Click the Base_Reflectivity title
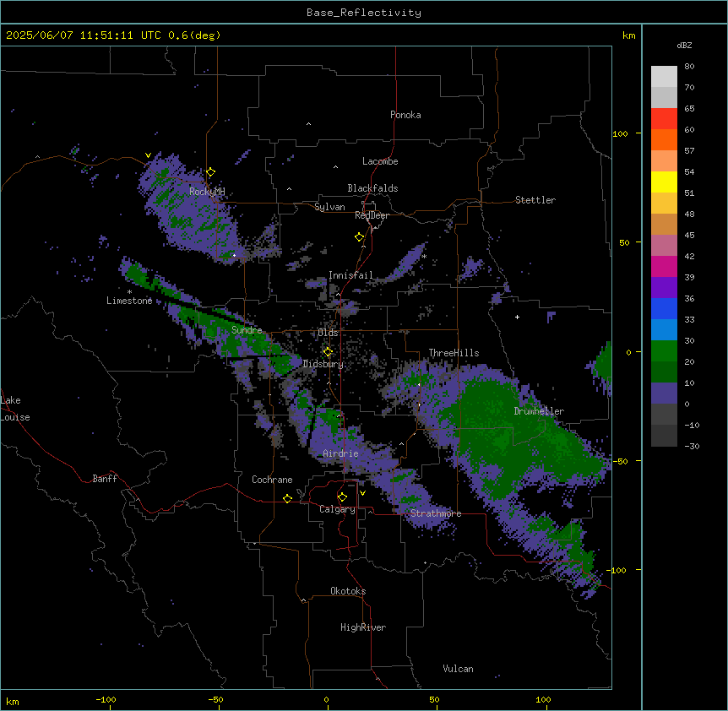Viewport: 728px width, 711px height. click(x=364, y=13)
